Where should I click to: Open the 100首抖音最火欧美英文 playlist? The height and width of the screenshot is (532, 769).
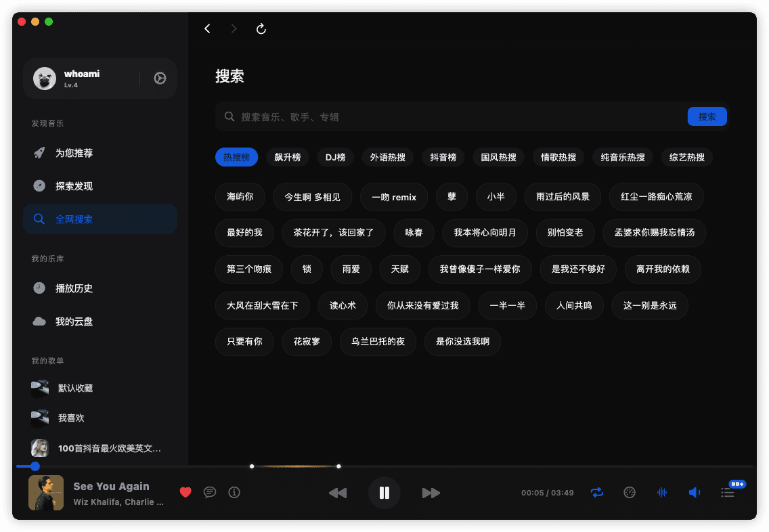[100, 447]
